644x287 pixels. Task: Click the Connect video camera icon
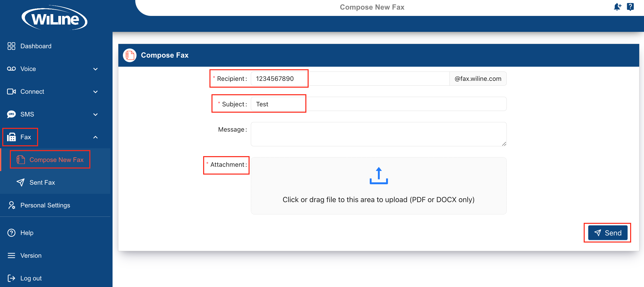[11, 91]
